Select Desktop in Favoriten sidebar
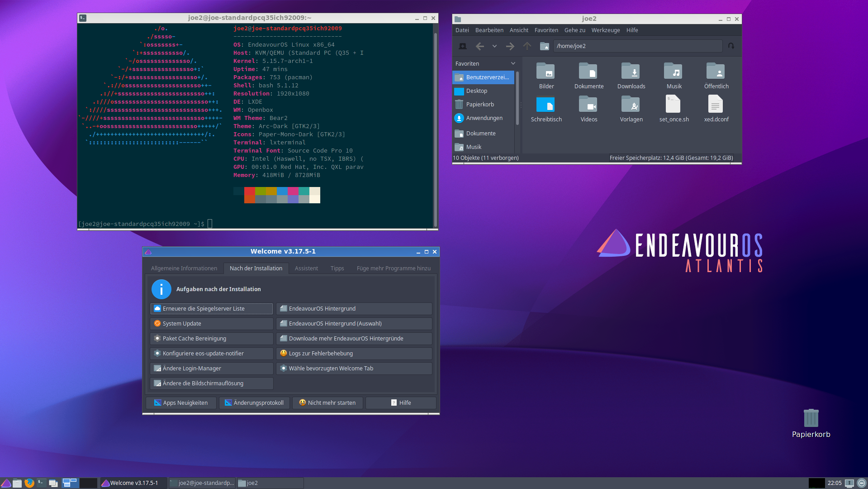This screenshot has width=868, height=489. point(483,91)
